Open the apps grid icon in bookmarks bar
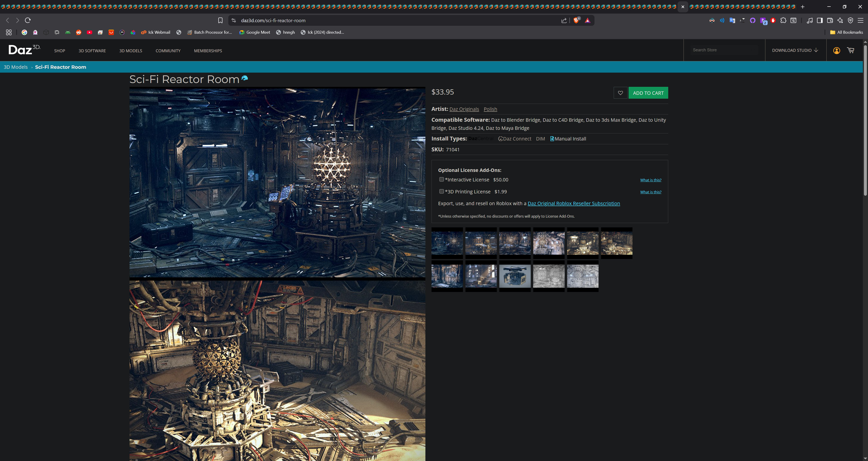Viewport: 868px width, 461px height. point(9,32)
